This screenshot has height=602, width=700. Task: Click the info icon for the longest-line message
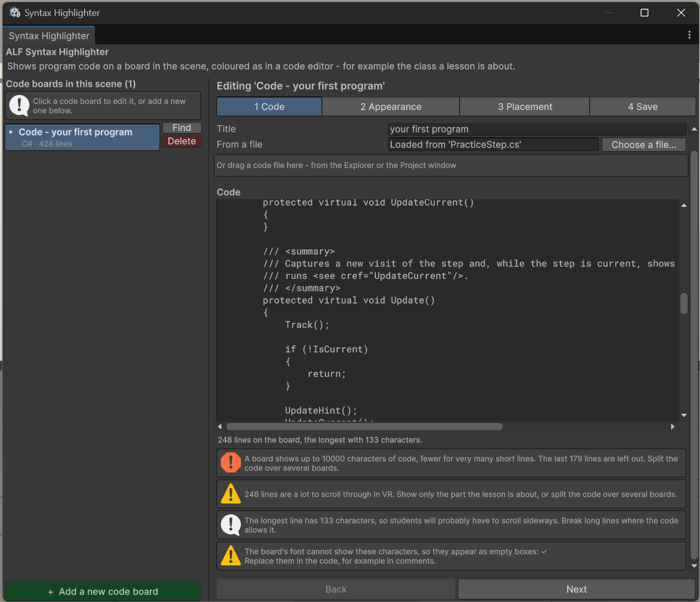pyautogui.click(x=231, y=525)
